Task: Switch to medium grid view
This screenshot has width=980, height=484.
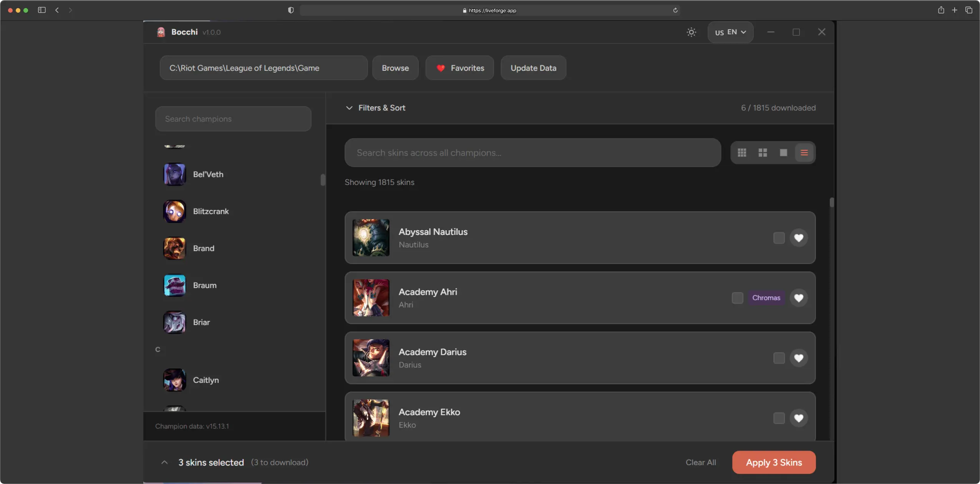Action: pos(763,153)
